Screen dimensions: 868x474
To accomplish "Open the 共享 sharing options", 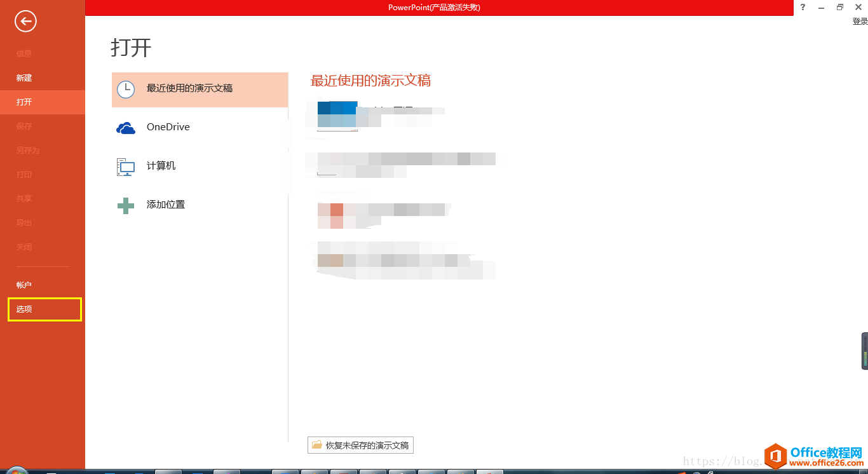I will (x=24, y=198).
